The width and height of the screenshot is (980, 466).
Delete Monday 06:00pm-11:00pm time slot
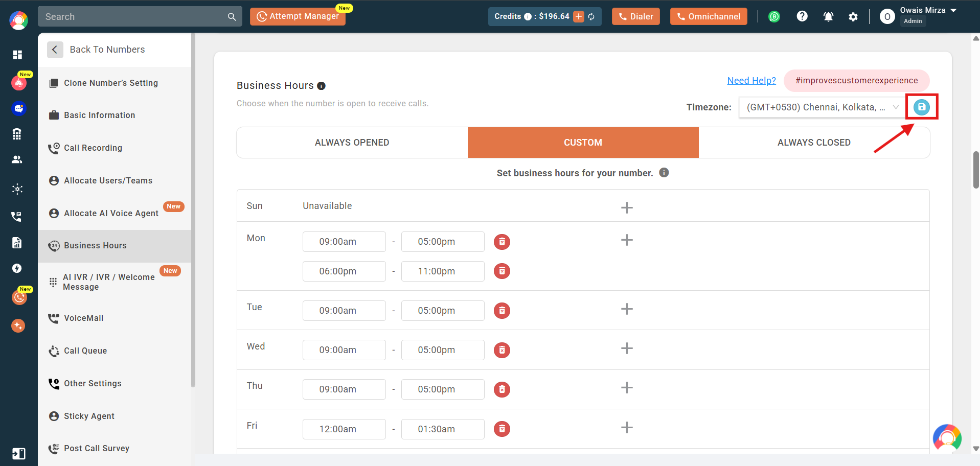coord(502,271)
